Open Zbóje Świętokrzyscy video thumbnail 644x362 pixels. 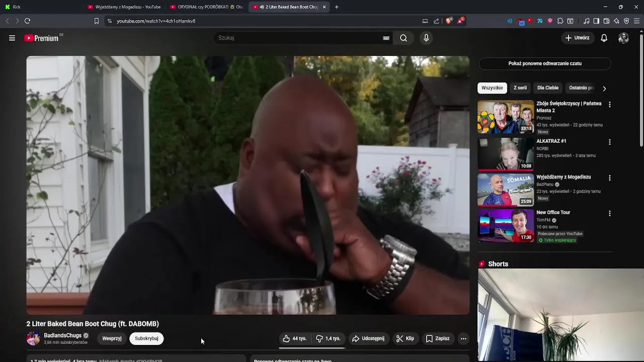pyautogui.click(x=506, y=117)
